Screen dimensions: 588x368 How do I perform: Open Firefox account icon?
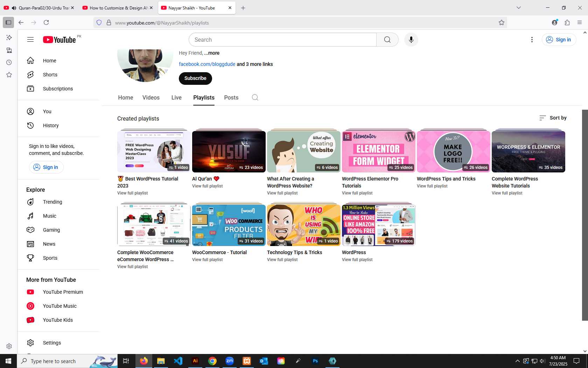[x=554, y=22]
